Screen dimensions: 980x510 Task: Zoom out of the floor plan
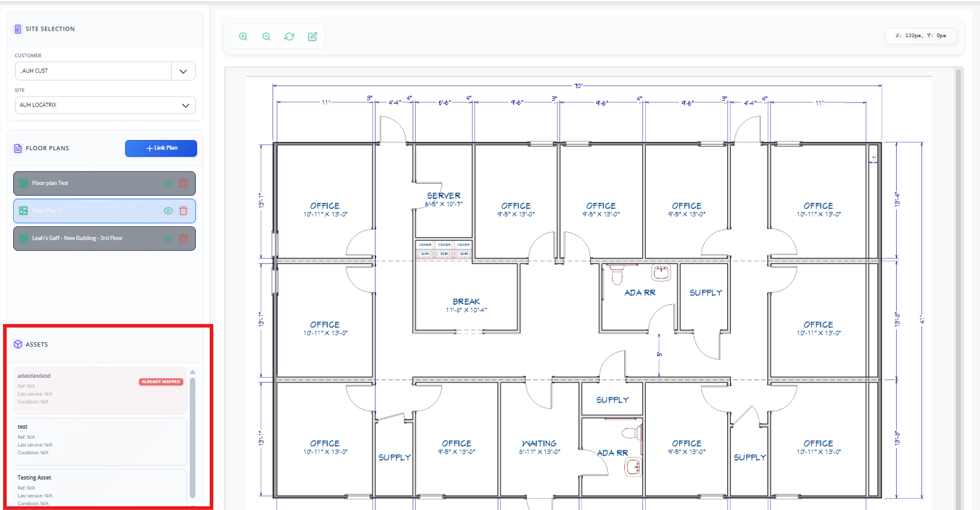pos(267,37)
